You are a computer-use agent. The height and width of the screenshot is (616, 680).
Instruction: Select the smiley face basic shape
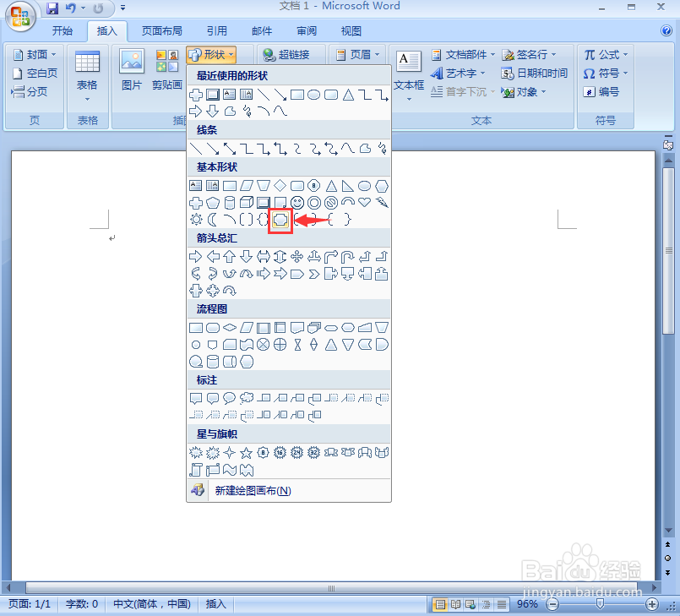(x=297, y=203)
